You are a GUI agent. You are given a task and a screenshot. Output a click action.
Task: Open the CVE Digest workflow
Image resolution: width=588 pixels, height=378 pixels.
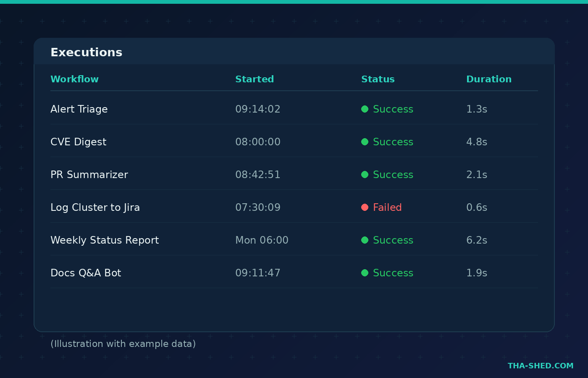tap(79, 142)
